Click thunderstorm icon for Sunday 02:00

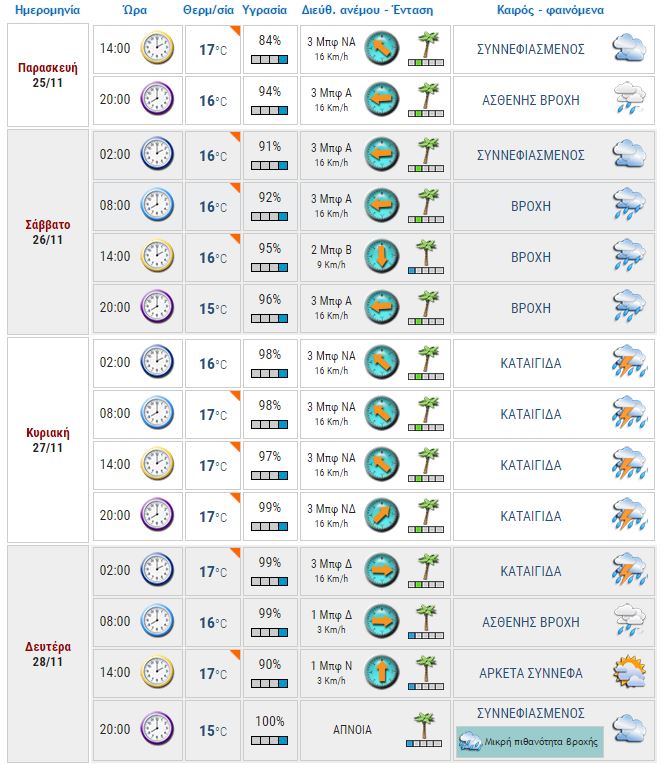coord(629,362)
